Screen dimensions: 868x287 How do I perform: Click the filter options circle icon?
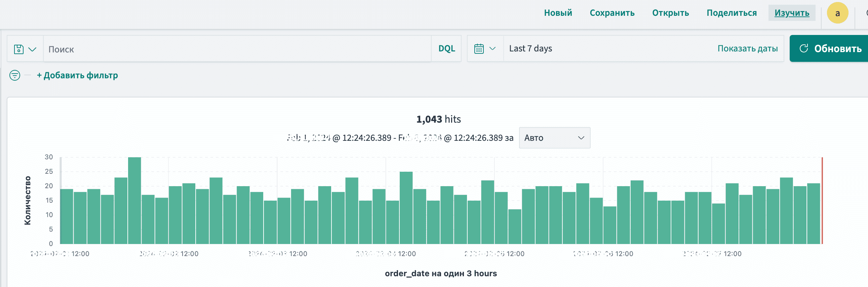click(x=15, y=75)
